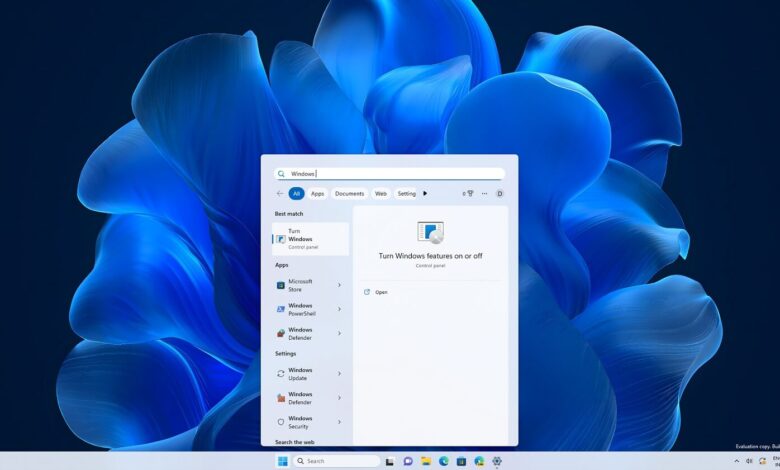Open File Explorer from the taskbar
780x470 pixels.
pos(426,461)
